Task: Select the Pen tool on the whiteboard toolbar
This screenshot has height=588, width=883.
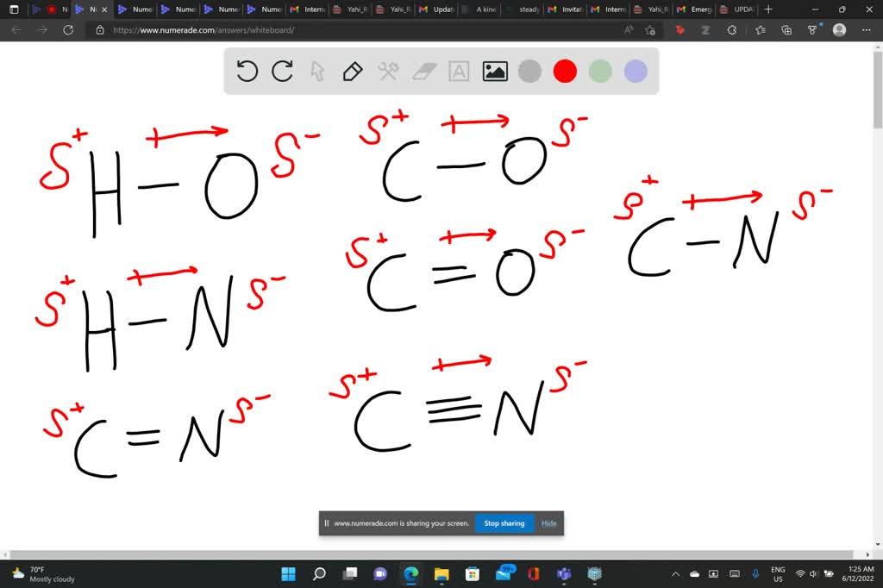Action: [x=353, y=72]
